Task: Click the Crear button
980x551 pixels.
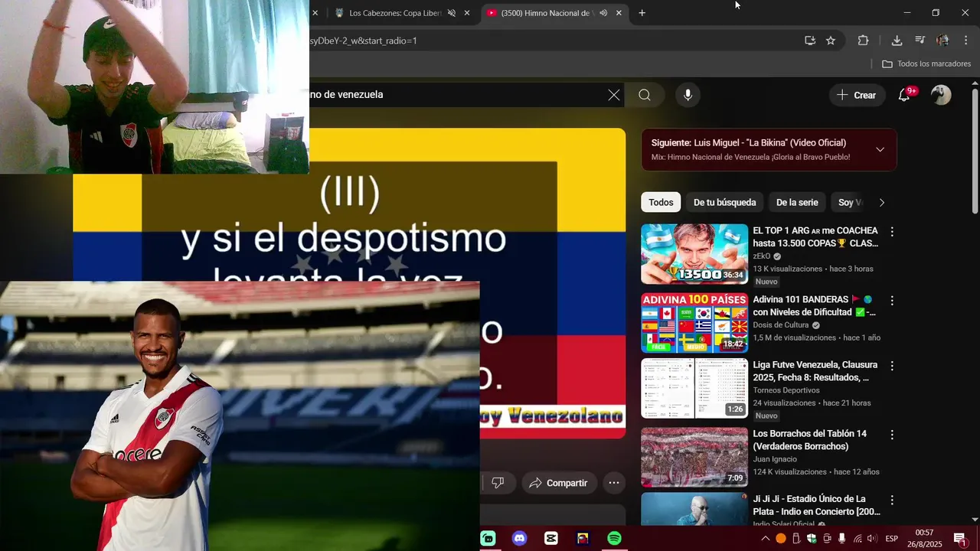Action: point(857,95)
